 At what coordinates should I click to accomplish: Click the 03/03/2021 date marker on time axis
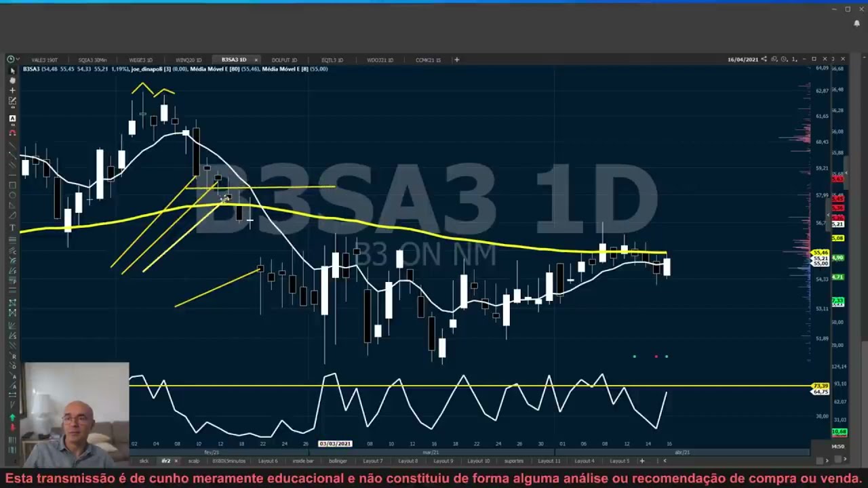click(x=335, y=444)
